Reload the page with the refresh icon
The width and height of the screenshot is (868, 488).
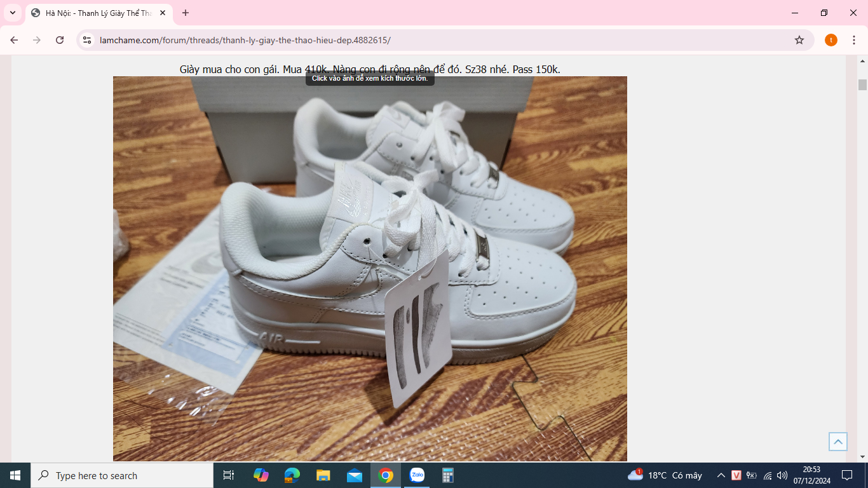[x=60, y=40]
